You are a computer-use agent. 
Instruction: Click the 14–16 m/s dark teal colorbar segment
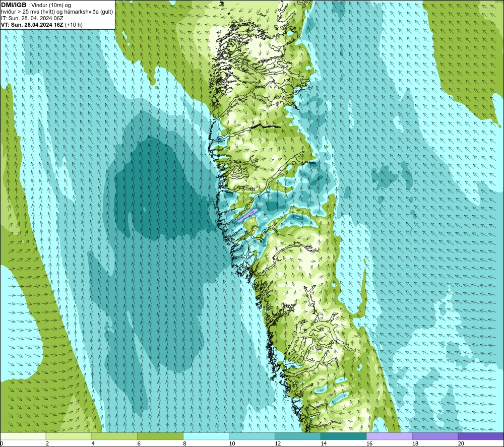click(344, 436)
